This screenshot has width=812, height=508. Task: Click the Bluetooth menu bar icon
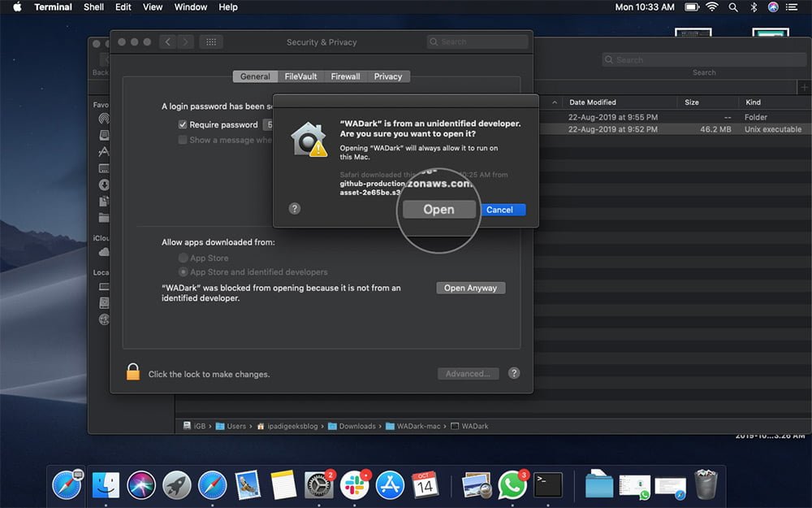754,7
